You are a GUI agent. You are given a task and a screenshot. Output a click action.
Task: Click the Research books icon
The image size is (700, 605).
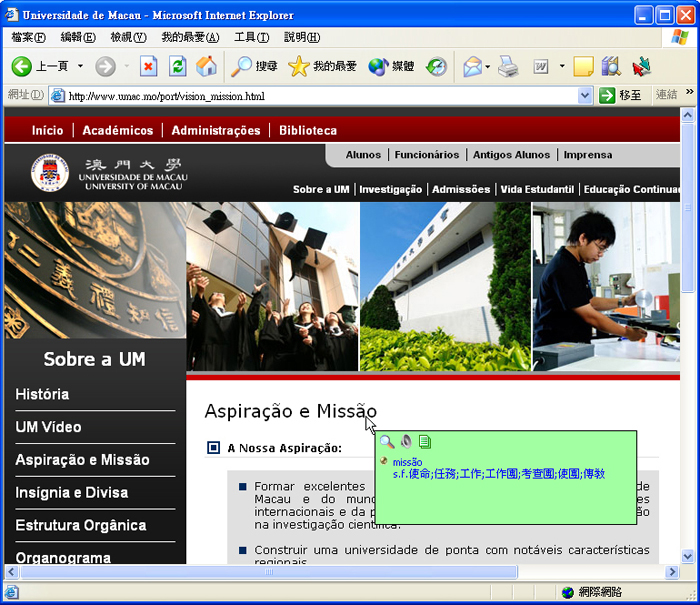(611, 67)
